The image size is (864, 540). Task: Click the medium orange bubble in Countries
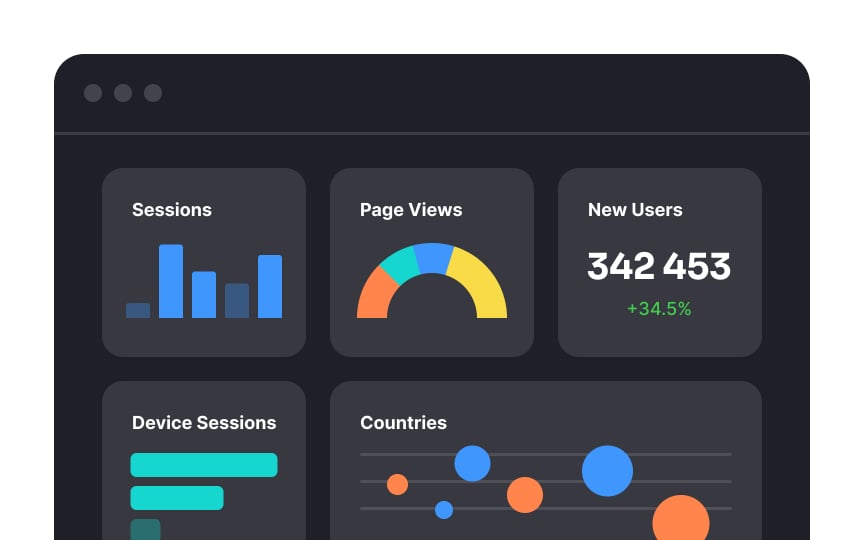click(x=525, y=495)
